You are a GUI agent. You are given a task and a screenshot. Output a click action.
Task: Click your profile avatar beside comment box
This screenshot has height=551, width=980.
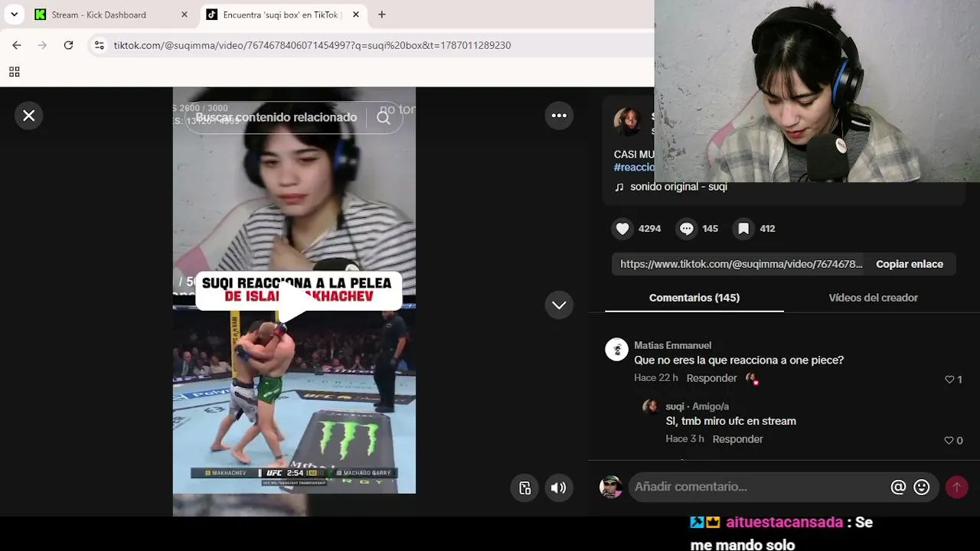pyautogui.click(x=610, y=487)
